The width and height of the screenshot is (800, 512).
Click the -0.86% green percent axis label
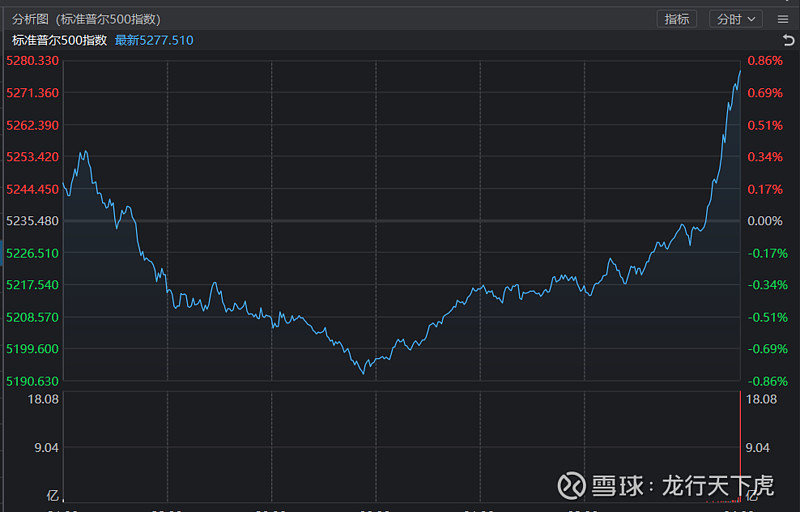[x=765, y=381]
